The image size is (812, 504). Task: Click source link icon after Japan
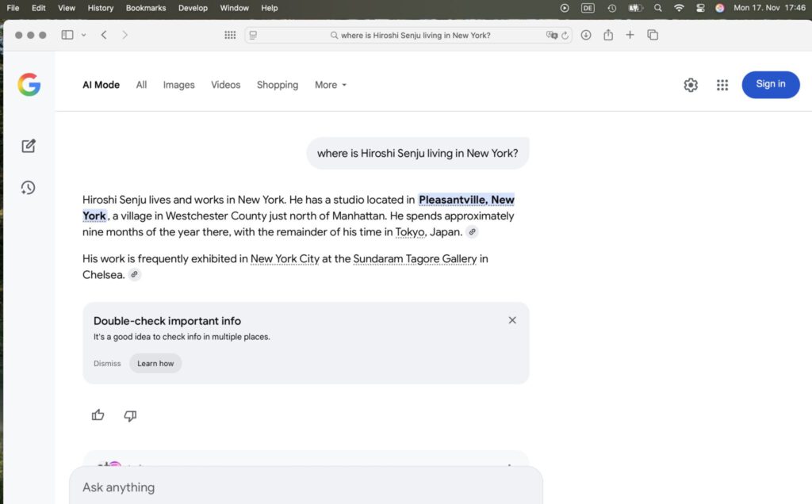(473, 232)
